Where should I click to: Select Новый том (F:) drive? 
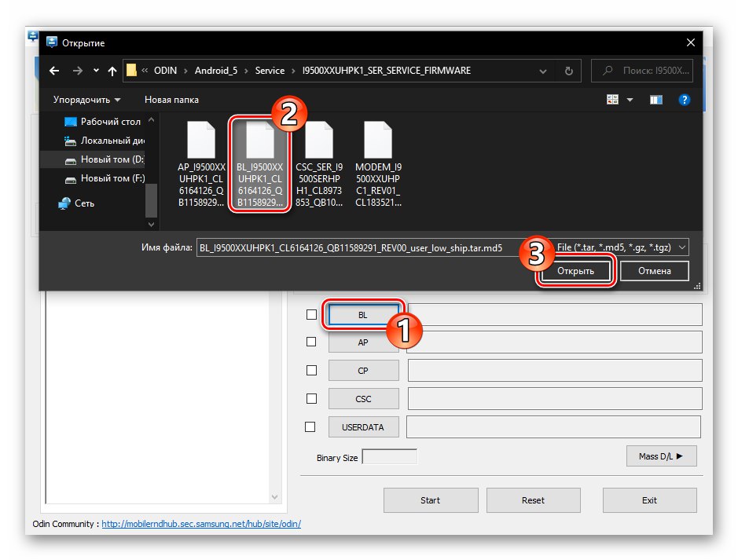click(104, 178)
